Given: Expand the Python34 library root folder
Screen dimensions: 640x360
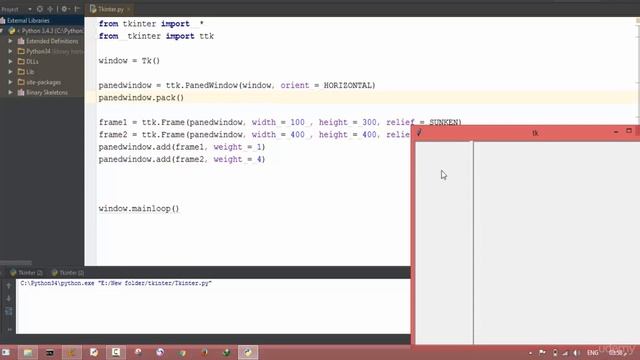Looking at the screenshot, I should 10,51.
